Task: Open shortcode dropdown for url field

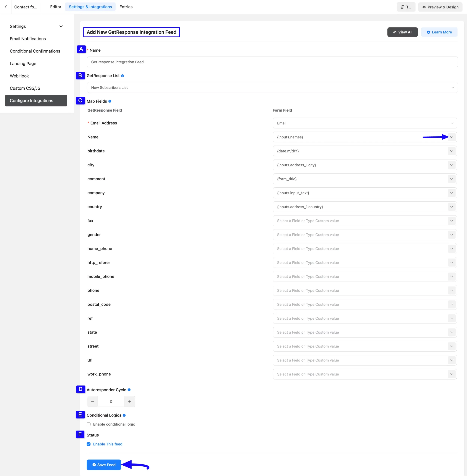Action: (x=451, y=360)
